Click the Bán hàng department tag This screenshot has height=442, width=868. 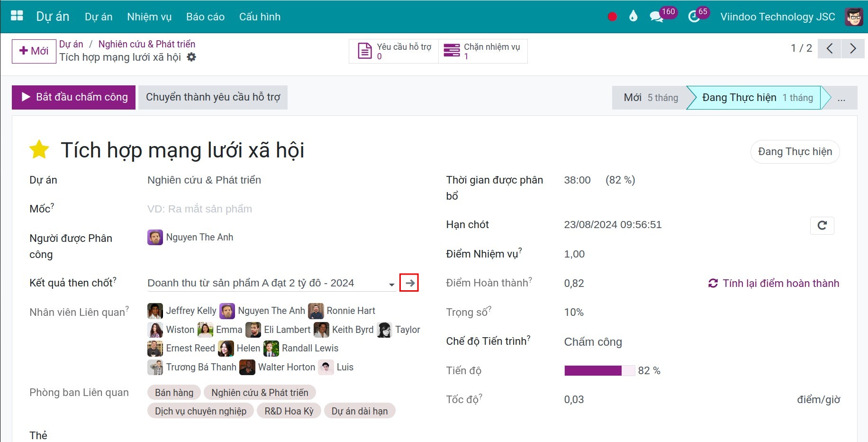tap(174, 393)
